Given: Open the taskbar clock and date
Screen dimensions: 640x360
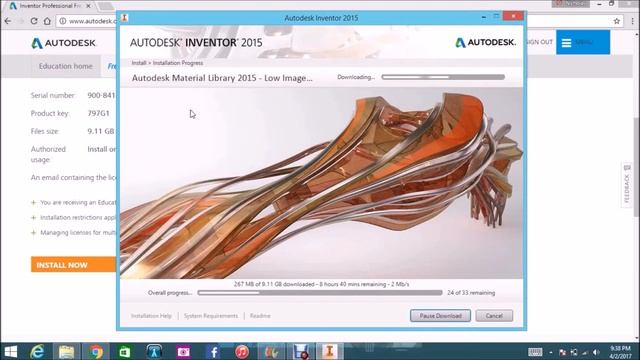Looking at the screenshot, I should click(x=620, y=352).
